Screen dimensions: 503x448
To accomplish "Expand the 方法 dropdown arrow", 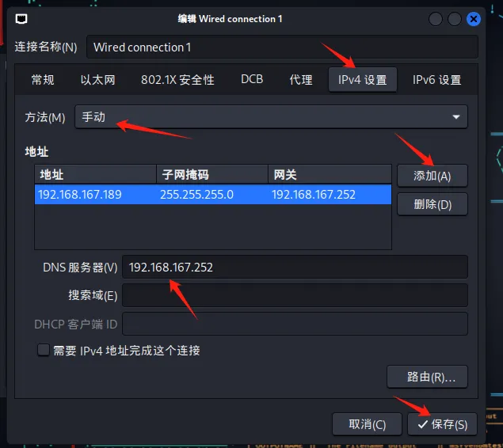I will pyautogui.click(x=455, y=117).
